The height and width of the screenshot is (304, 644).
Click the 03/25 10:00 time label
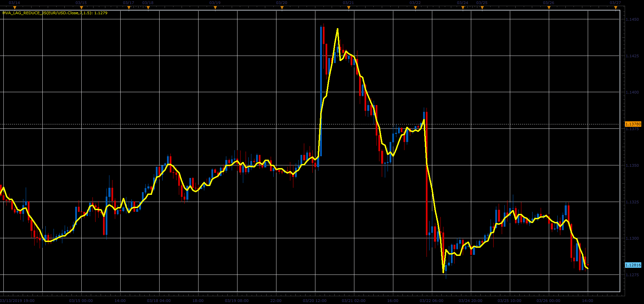510,301
